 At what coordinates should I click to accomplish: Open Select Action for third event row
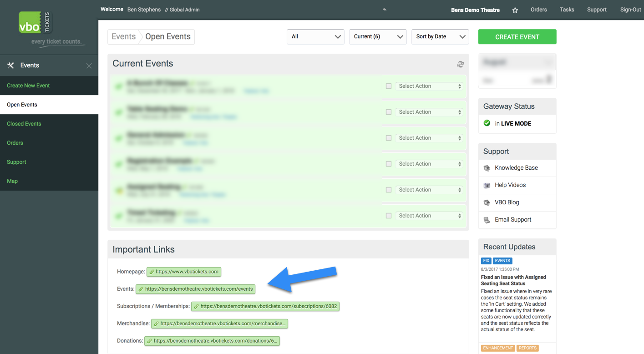pyautogui.click(x=429, y=138)
